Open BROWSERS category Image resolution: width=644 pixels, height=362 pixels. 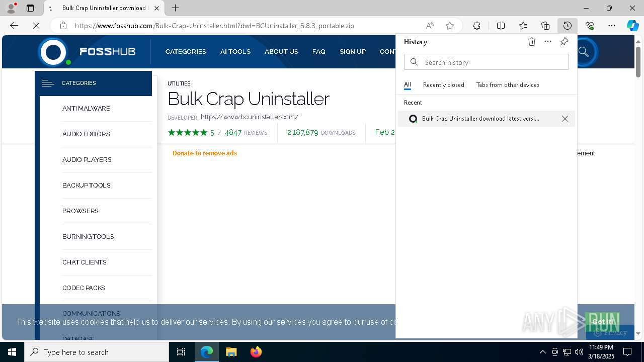(x=80, y=211)
